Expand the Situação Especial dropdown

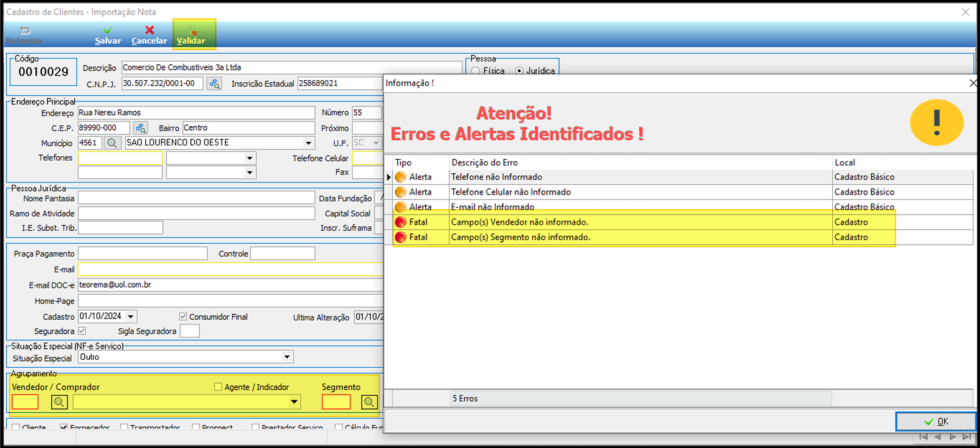287,357
